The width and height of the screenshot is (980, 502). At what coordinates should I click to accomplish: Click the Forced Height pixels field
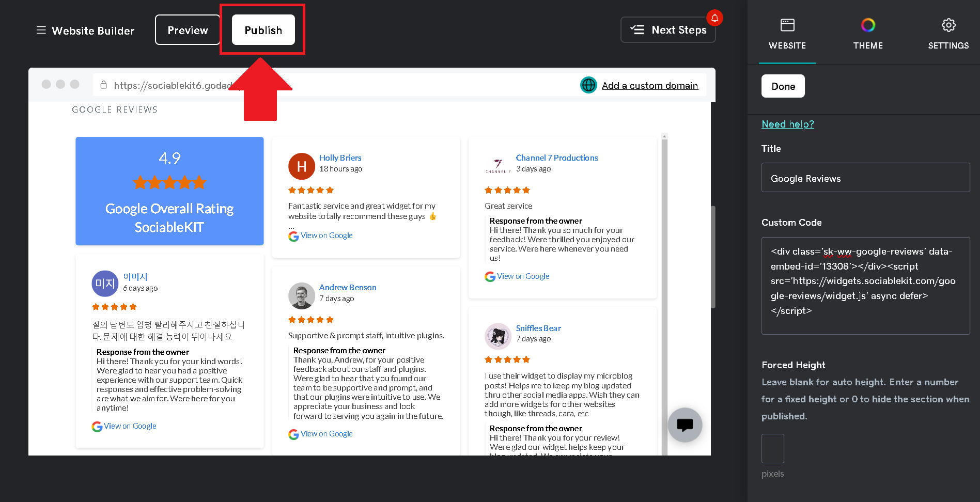773,448
